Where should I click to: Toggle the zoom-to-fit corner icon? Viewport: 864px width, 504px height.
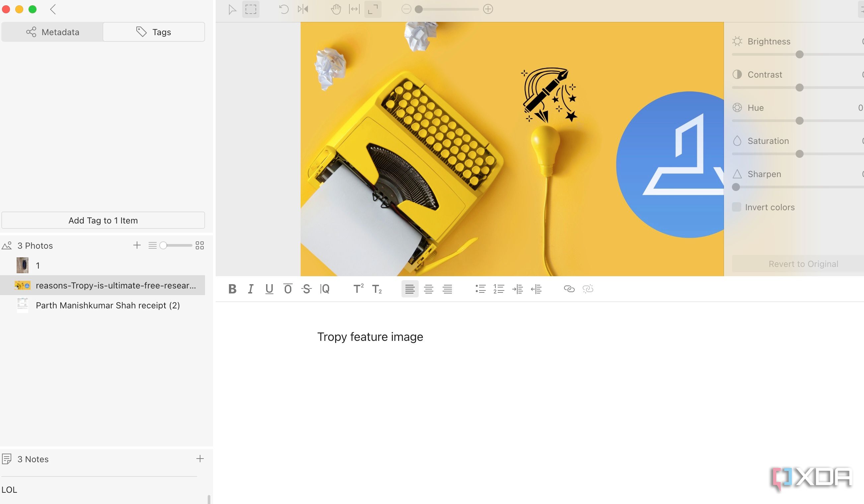[373, 9]
